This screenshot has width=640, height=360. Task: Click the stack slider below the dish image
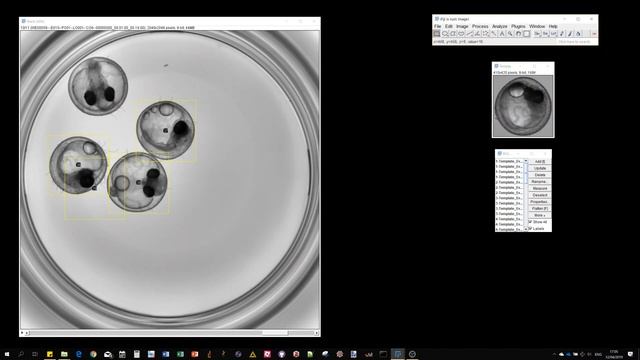tap(170, 333)
